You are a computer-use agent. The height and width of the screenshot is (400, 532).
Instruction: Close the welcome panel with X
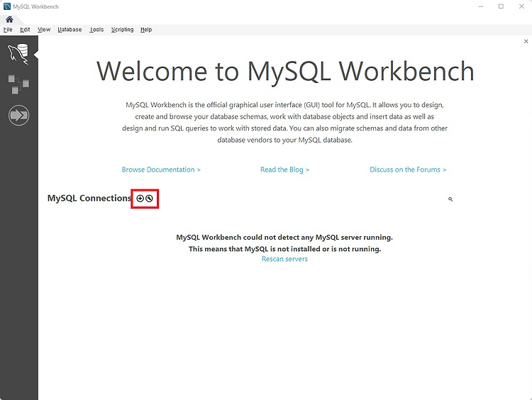tap(526, 41)
